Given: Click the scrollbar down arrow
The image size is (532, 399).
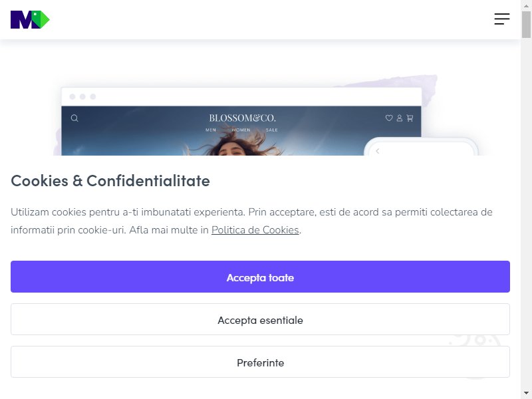Looking at the screenshot, I should pos(526,394).
